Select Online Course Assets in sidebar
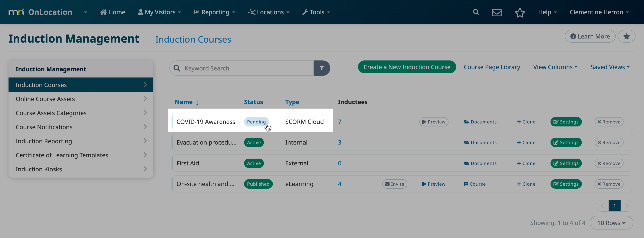Viewport: 644px width, 238px height. (81, 99)
